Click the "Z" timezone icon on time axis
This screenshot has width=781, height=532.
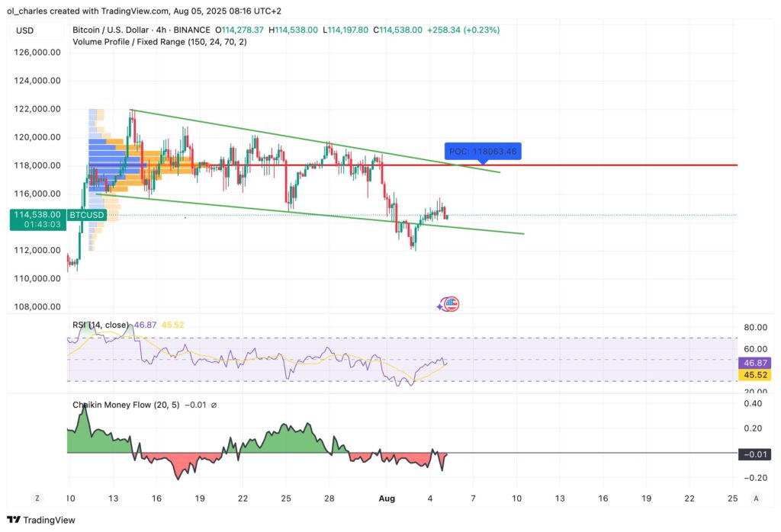[x=37, y=498]
